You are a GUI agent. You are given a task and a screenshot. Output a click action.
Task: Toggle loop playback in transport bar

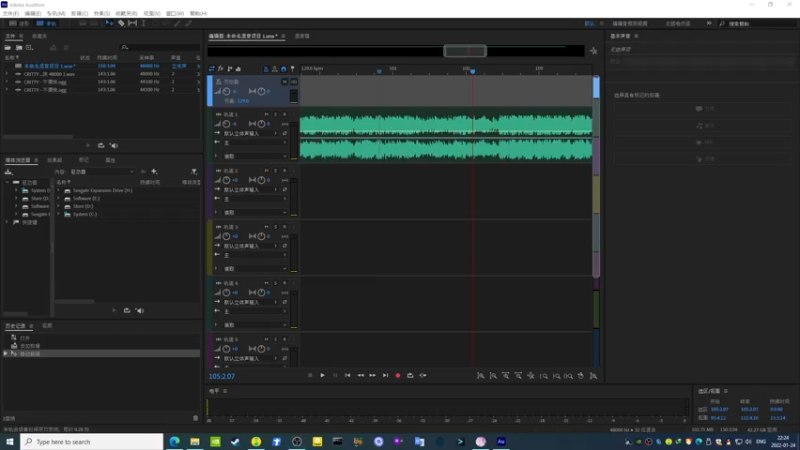pos(410,375)
